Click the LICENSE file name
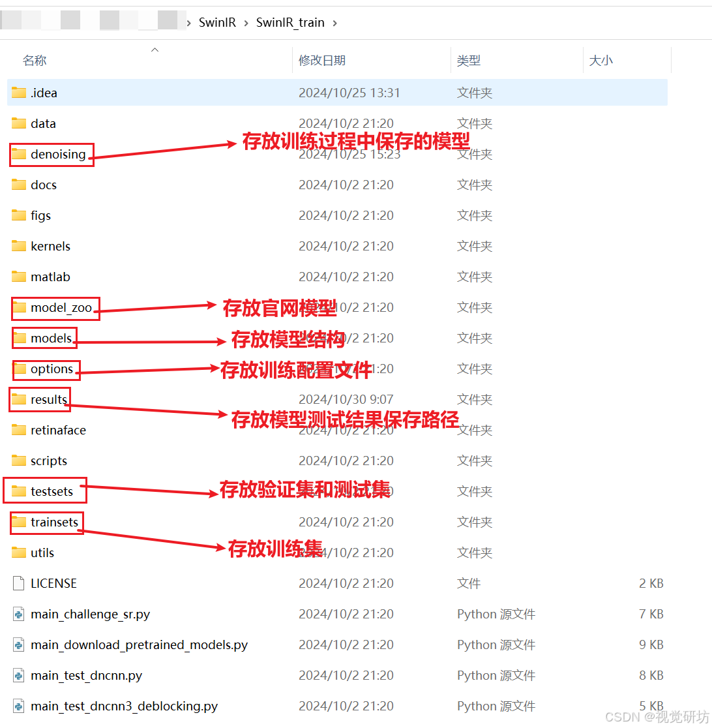 (54, 583)
